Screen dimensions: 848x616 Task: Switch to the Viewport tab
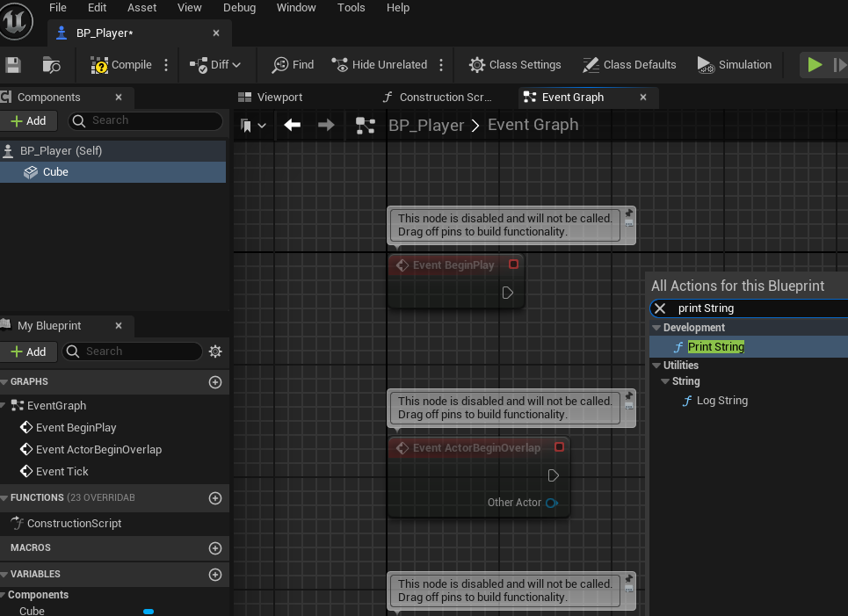pos(271,98)
